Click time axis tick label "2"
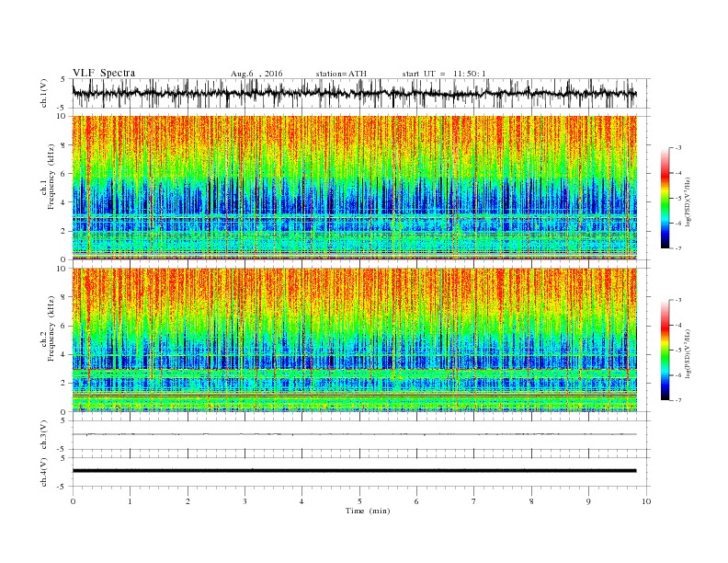 click(188, 501)
